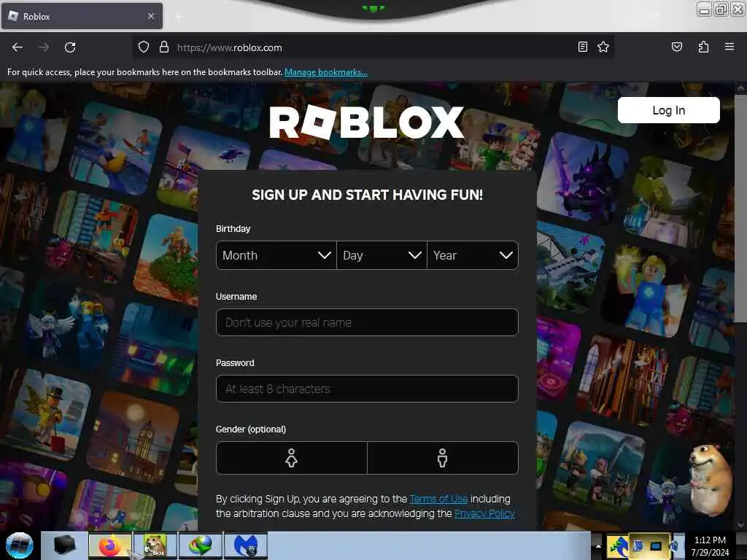Go forward one page in the browser

click(44, 47)
